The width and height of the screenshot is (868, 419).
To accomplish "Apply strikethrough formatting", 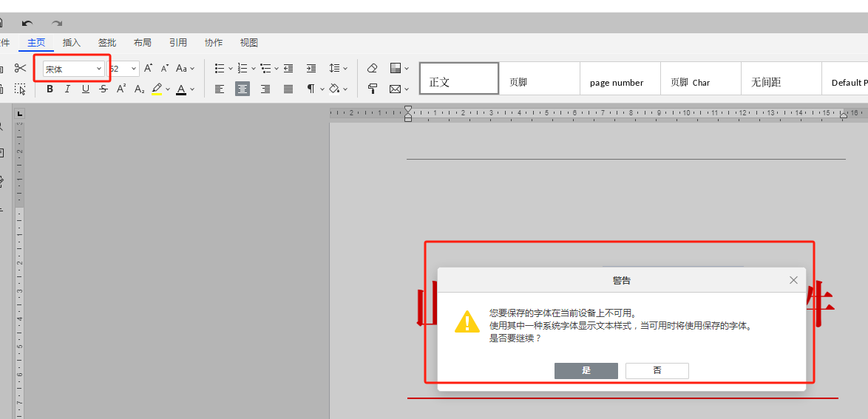I will tap(104, 89).
